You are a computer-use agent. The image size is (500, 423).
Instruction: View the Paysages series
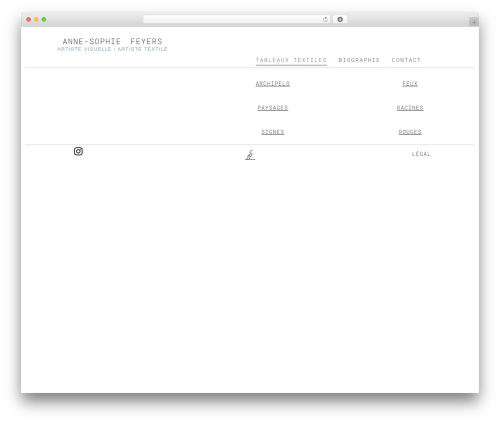273,108
